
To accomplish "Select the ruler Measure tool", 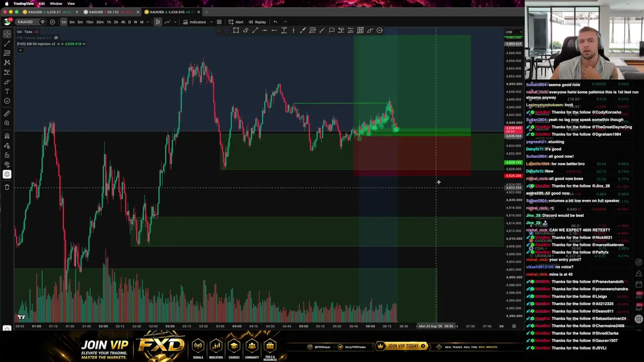I will pyautogui.click(x=7, y=114).
